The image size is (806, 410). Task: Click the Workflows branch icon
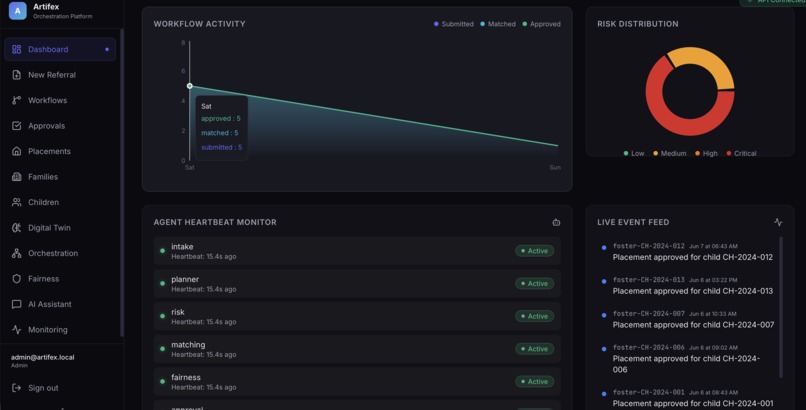point(16,100)
